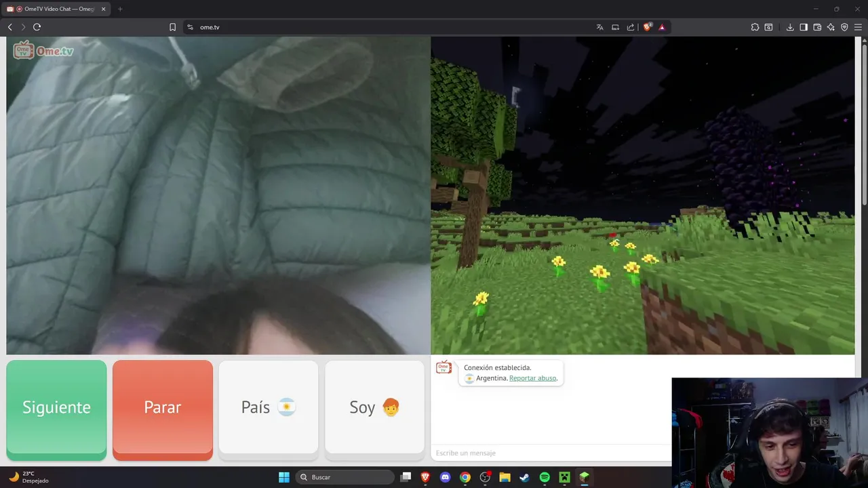Go back in browser history
This screenshot has width=868, height=488.
coord(10,27)
